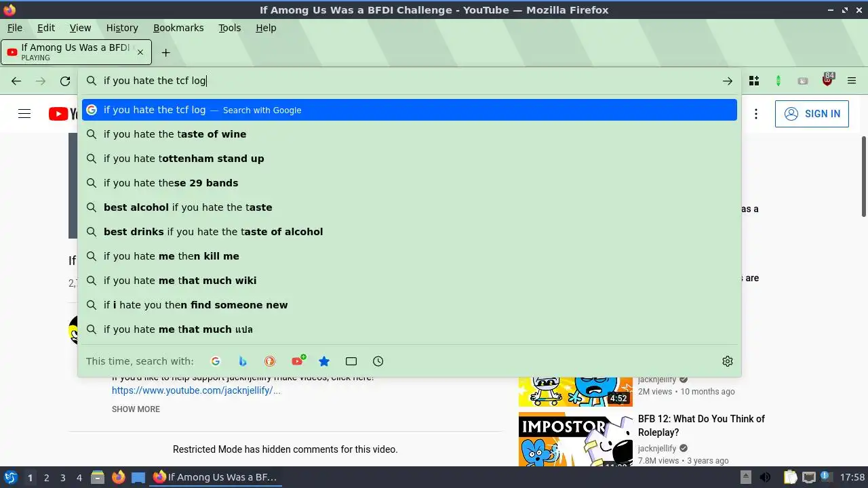Reload the page with the refresh icon

[65, 81]
